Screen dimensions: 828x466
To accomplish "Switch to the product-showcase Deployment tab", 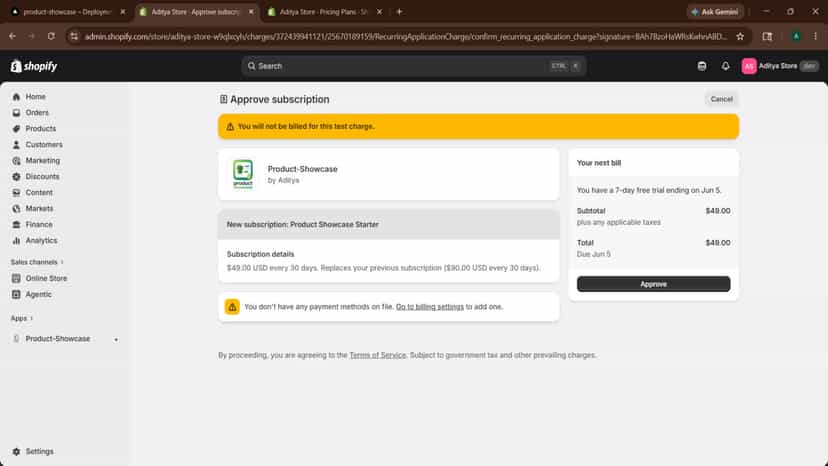I will tap(67, 12).
